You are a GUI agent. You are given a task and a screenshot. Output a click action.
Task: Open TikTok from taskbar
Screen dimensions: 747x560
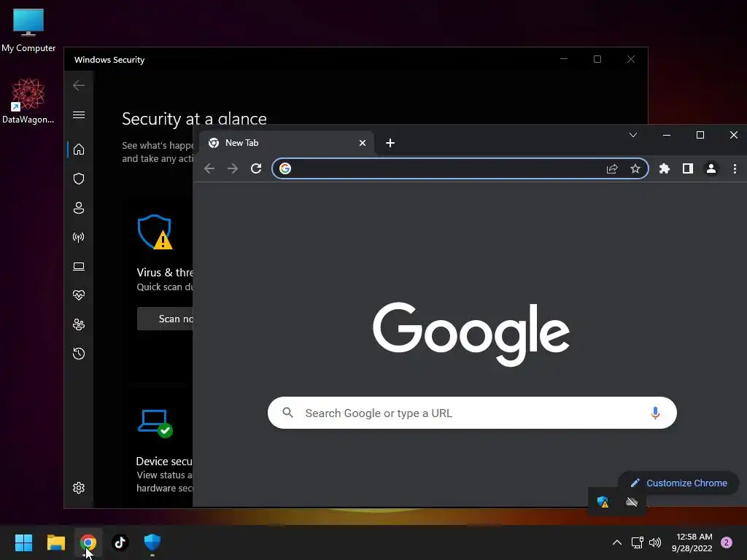[120, 542]
